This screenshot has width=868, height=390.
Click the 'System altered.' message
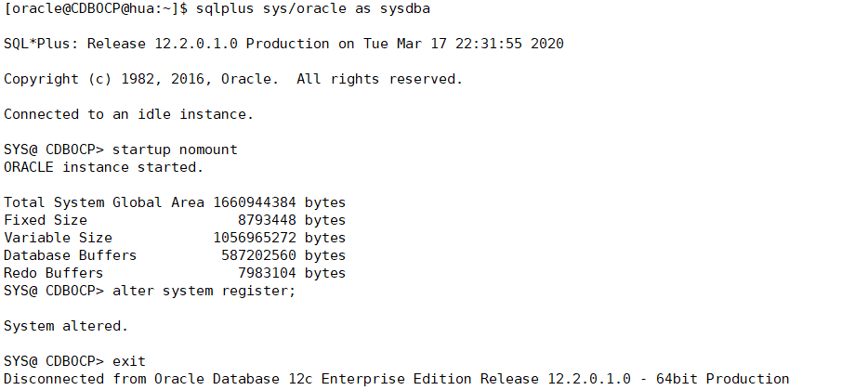[66, 326]
